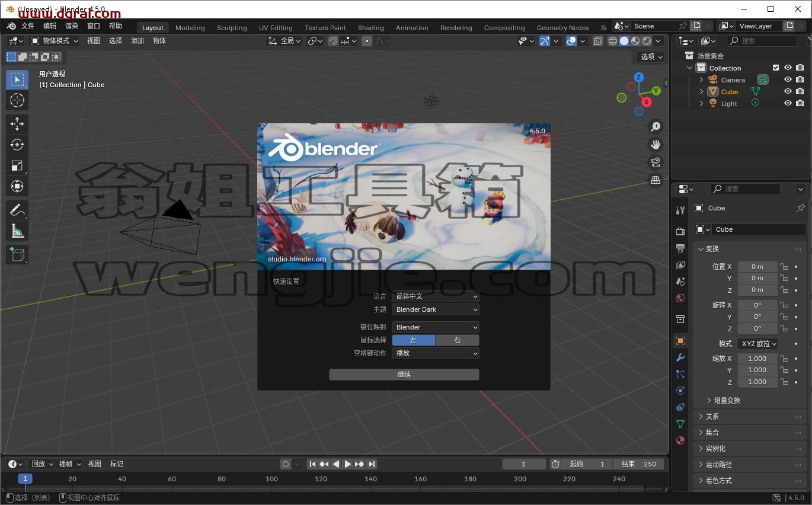Open the Blender Dark theme dropdown

tap(435, 309)
